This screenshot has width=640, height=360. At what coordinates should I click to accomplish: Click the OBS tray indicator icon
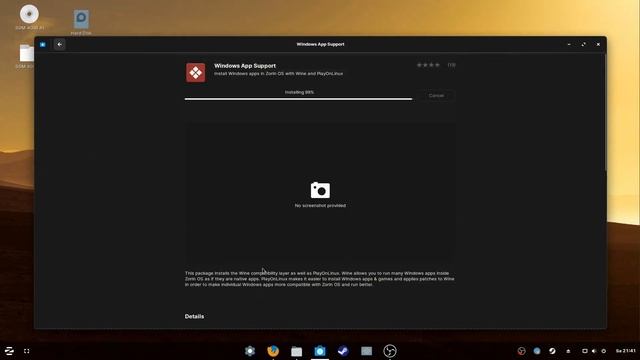click(521, 351)
